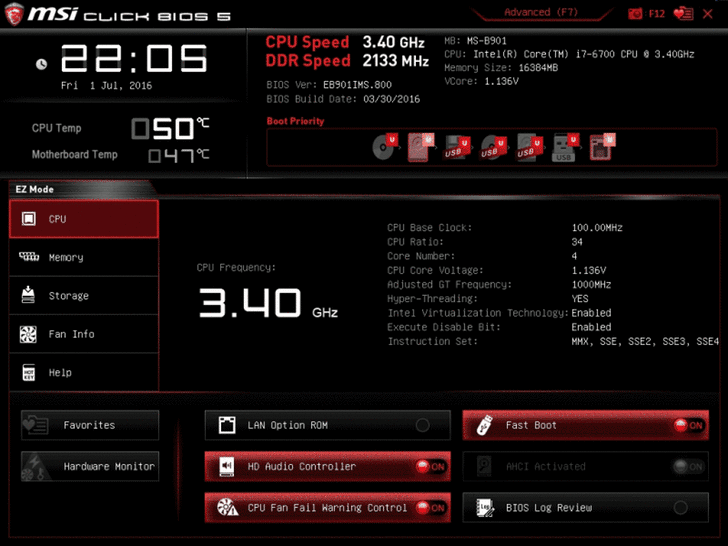The width and height of the screenshot is (728, 546).
Task: Select the USB key boot device icon
Action: pyautogui.click(x=566, y=148)
